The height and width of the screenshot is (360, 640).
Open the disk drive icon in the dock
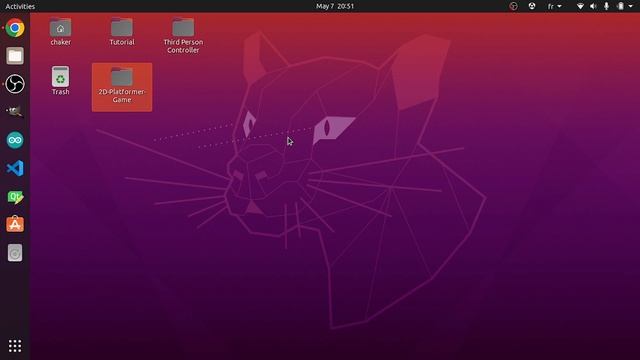[15, 253]
